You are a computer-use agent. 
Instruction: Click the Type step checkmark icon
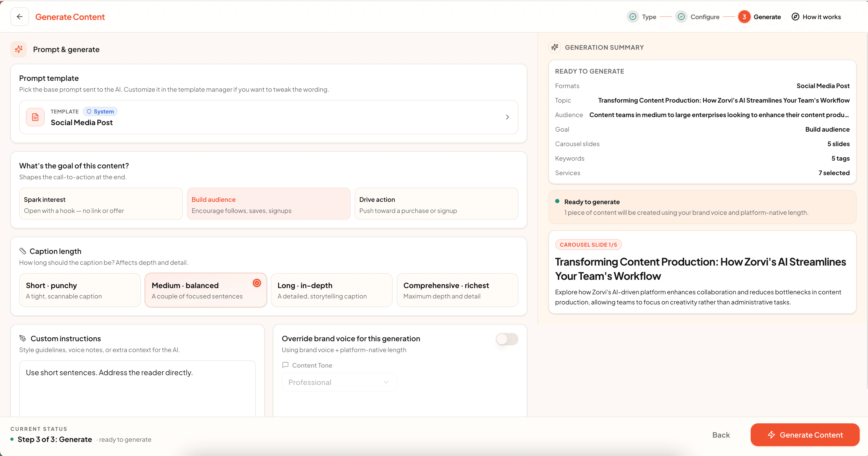(633, 17)
